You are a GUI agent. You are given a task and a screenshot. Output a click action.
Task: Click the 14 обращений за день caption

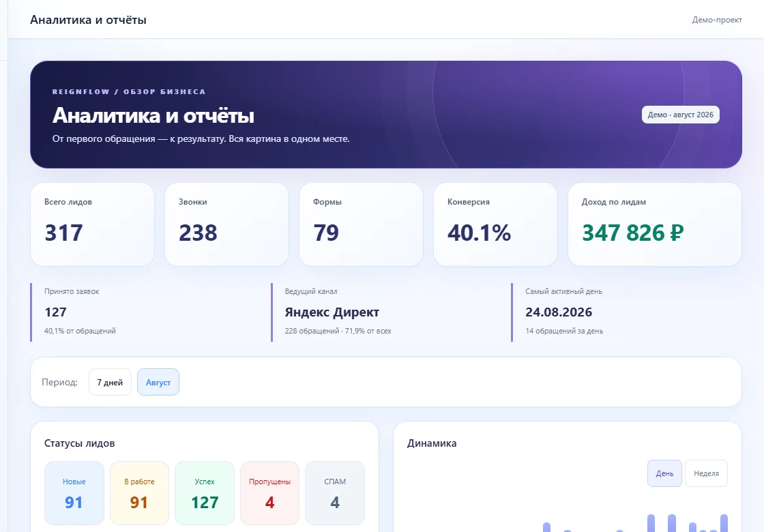564,331
